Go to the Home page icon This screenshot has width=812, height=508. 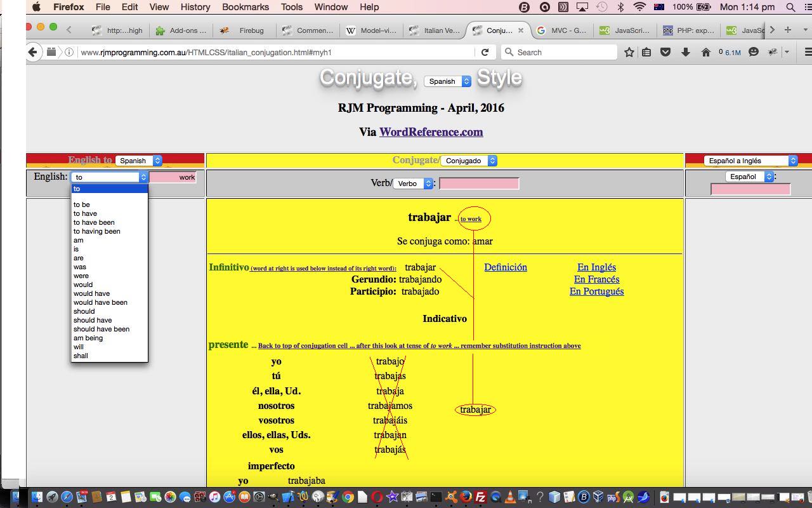click(705, 52)
